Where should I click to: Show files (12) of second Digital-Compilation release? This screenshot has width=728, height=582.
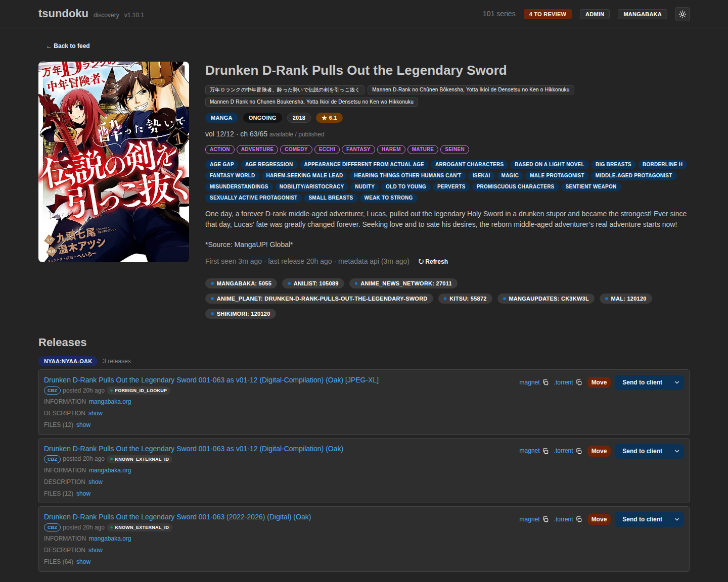tap(83, 494)
